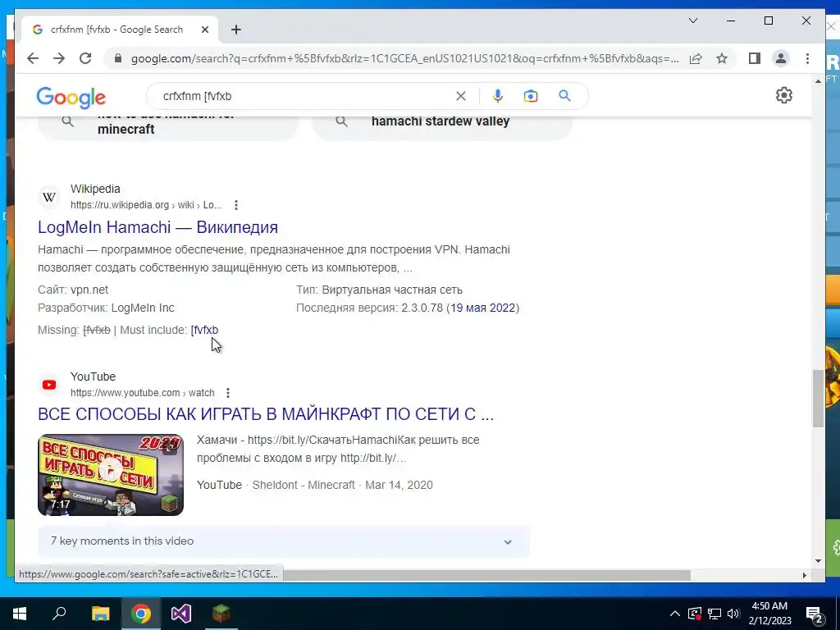Screen dimensions: 840x630
Task: Switch to Visual Studio in taskbar
Action: (181, 614)
